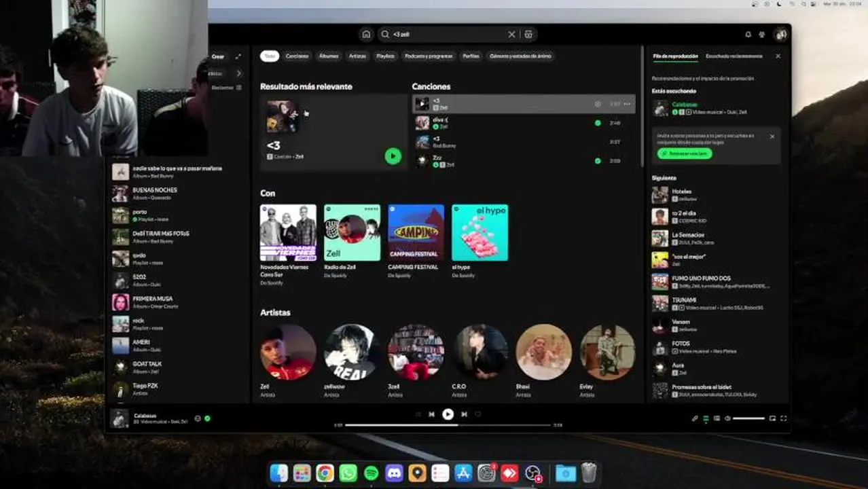
Task: Enter full screen mode icon
Action: (x=783, y=418)
